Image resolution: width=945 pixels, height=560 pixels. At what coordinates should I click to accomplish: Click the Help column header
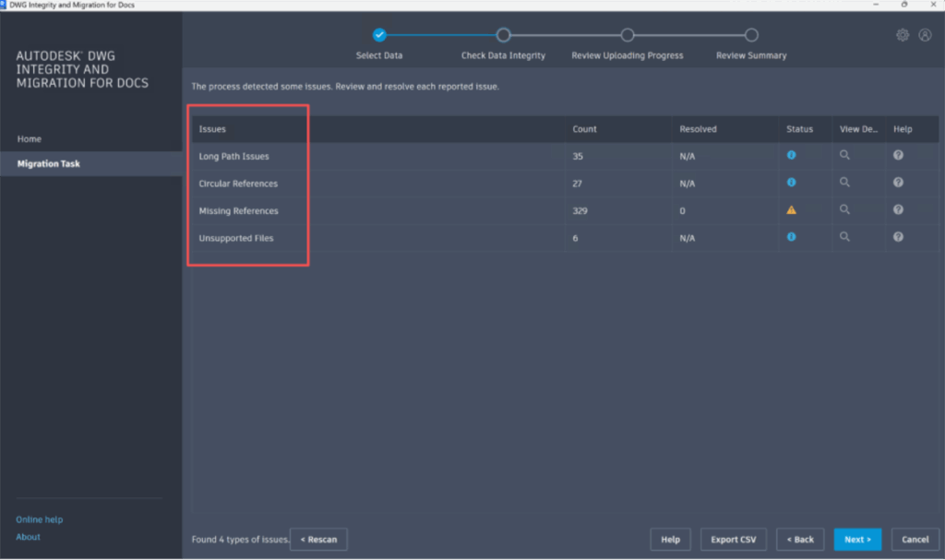click(x=903, y=129)
